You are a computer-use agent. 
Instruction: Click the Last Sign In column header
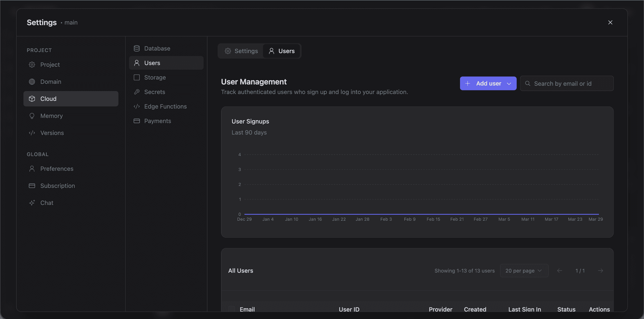[x=524, y=309]
